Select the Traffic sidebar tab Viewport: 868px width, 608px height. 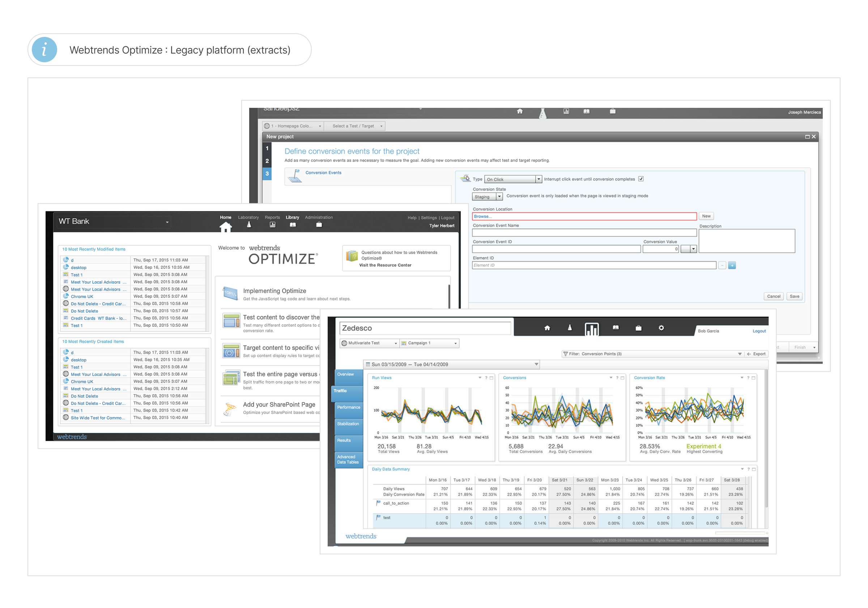[x=347, y=393]
